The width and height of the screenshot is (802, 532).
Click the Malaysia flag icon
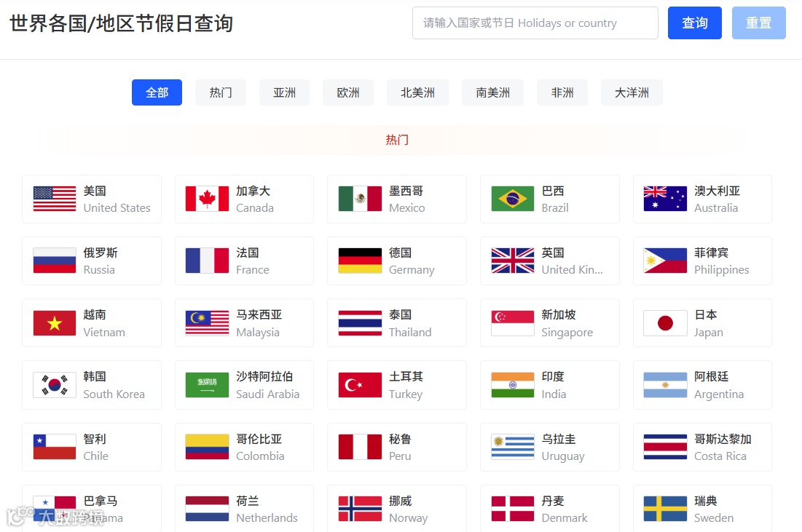coord(207,323)
